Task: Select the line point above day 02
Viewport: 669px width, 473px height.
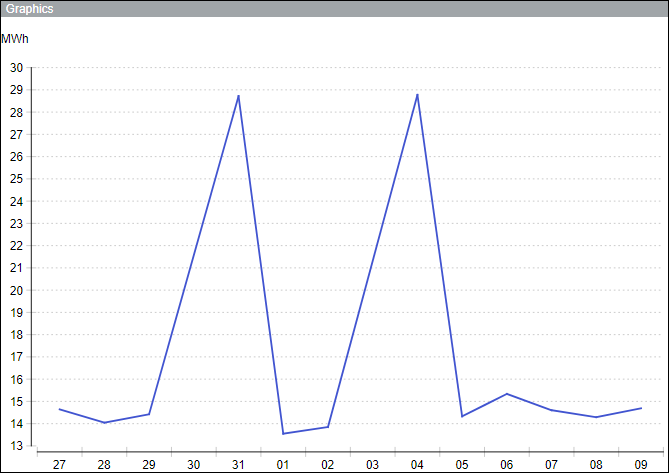Action: pos(328,427)
